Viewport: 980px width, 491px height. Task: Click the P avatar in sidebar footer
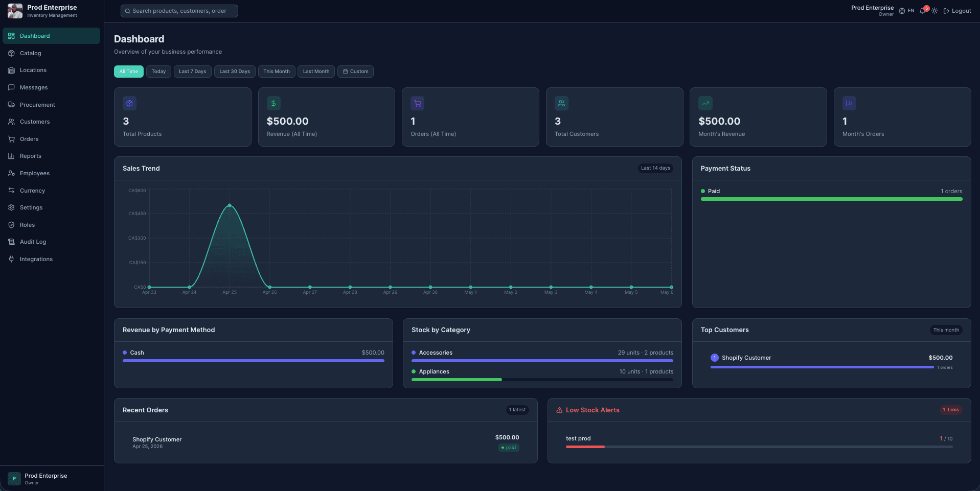coord(14,479)
